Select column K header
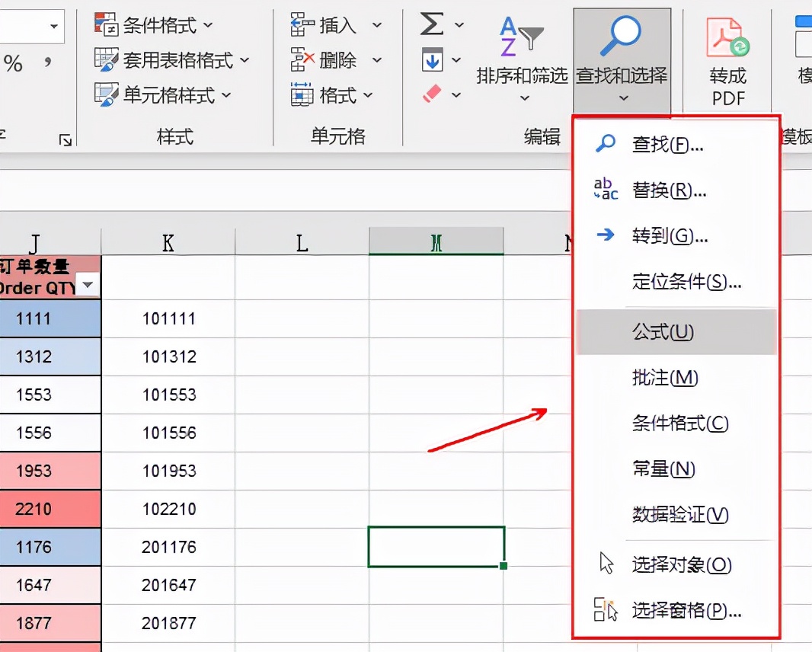Screen dimensions: 812x652 168,242
